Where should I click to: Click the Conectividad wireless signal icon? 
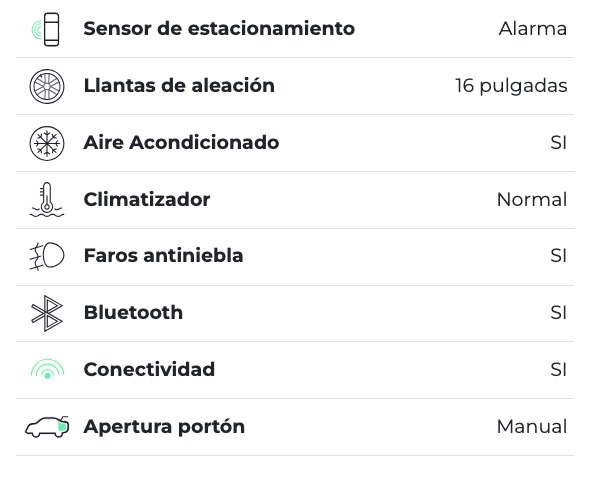tap(46, 370)
